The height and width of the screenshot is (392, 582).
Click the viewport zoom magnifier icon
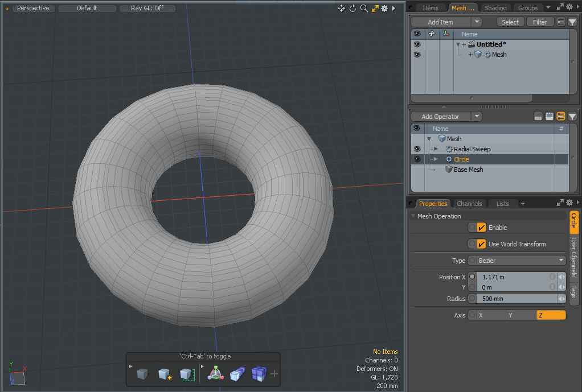click(x=364, y=9)
